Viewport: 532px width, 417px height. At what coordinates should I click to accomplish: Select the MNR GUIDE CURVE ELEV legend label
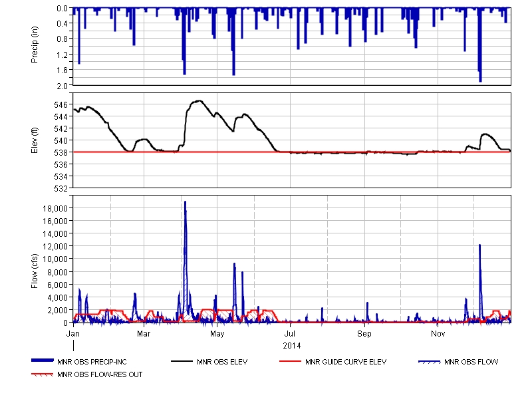pos(346,362)
